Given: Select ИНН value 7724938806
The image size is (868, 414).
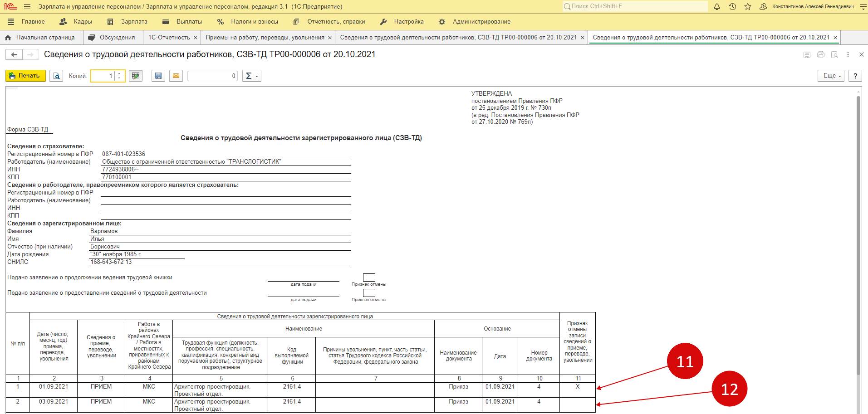Looking at the screenshot, I should coord(226,170).
